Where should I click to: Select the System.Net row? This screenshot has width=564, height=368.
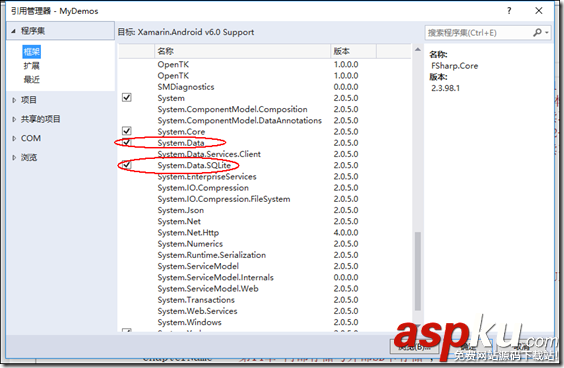[265, 221]
